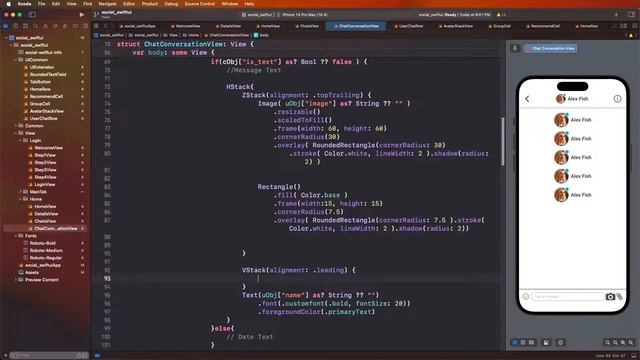This screenshot has height=360, width=640.
Task: Open the Report navigator icon
Action: point(85,26)
